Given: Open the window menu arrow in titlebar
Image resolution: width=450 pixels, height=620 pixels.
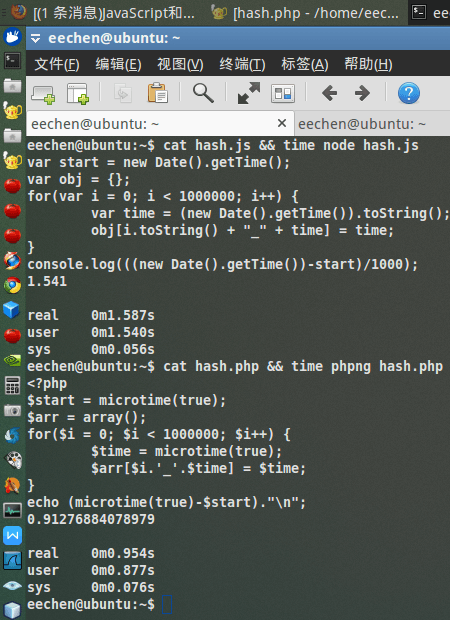Looking at the screenshot, I should pos(36,38).
